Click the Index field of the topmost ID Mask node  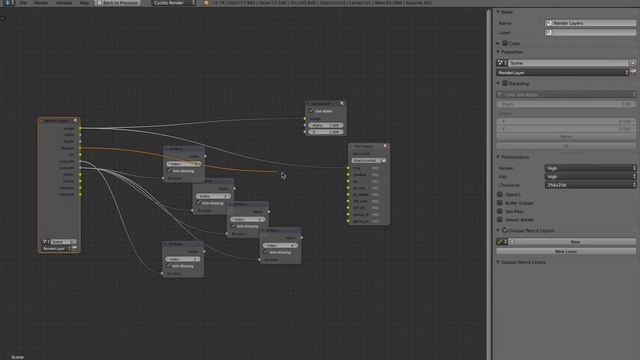[x=184, y=164]
